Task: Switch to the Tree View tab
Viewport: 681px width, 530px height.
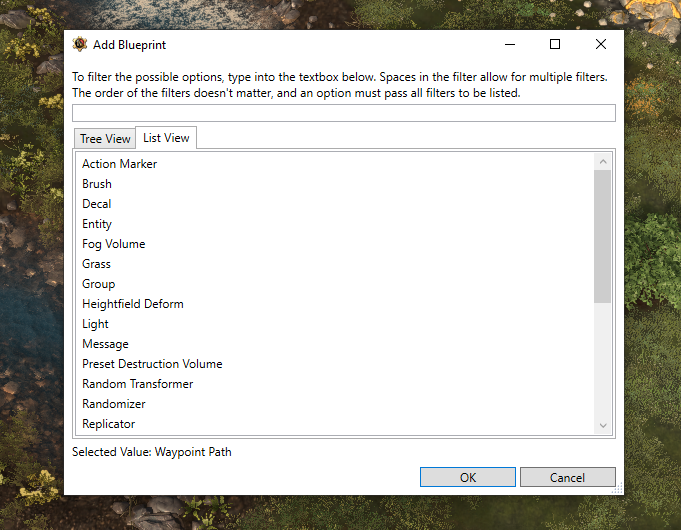Action: 105,139
